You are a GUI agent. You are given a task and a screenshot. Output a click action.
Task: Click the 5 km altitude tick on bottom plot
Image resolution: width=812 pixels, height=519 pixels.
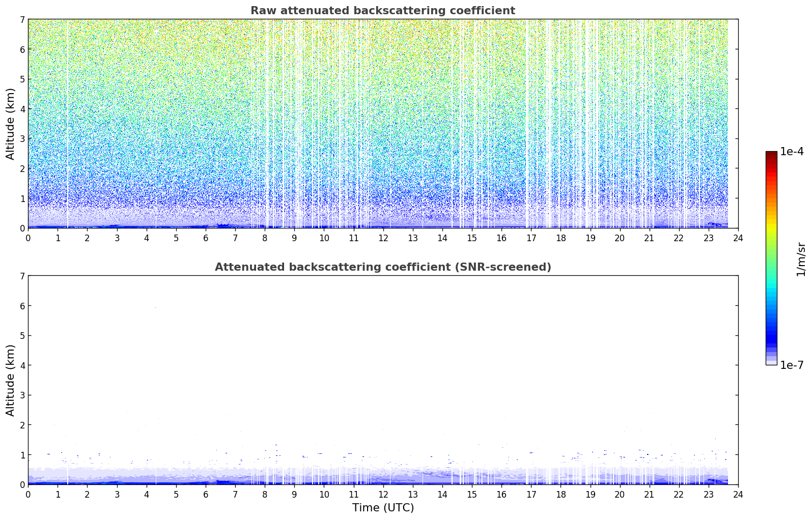click(22, 336)
